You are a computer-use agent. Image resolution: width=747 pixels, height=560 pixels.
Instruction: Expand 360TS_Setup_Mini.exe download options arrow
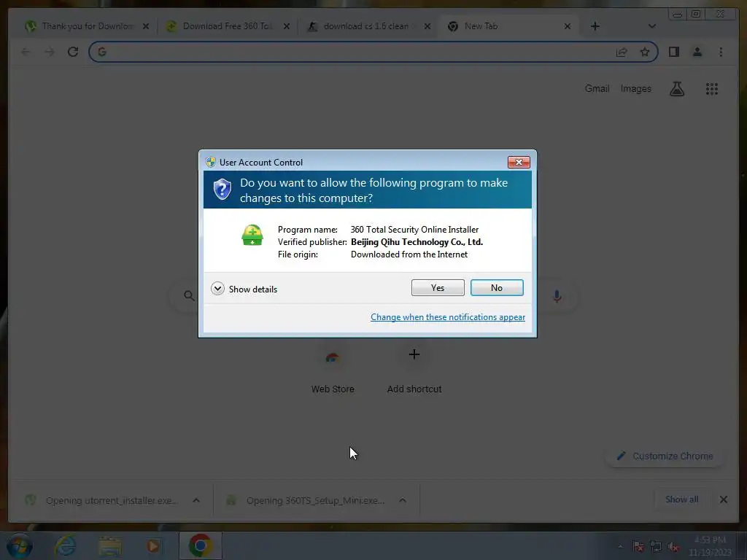(x=403, y=500)
